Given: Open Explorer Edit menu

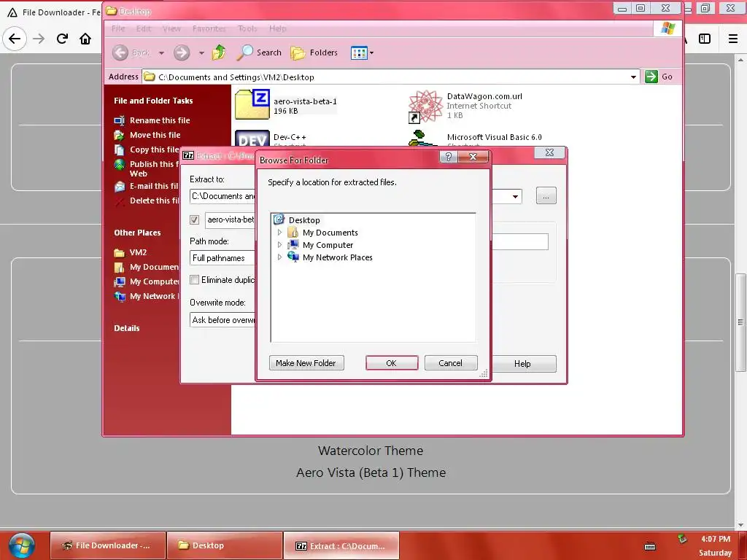Looking at the screenshot, I should coord(144,28).
